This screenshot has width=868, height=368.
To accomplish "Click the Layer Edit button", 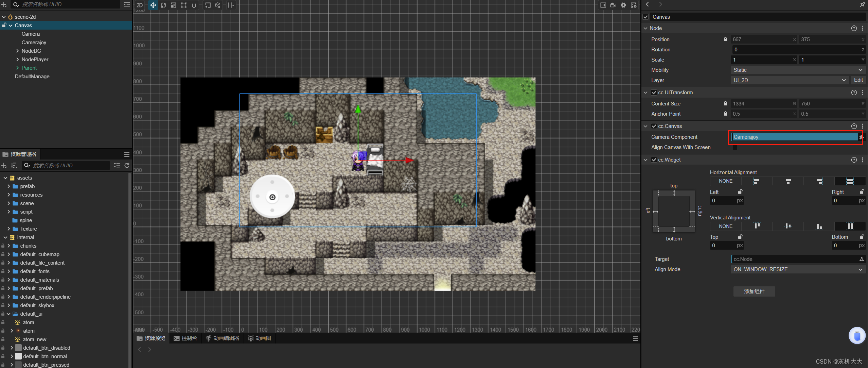I will [858, 80].
